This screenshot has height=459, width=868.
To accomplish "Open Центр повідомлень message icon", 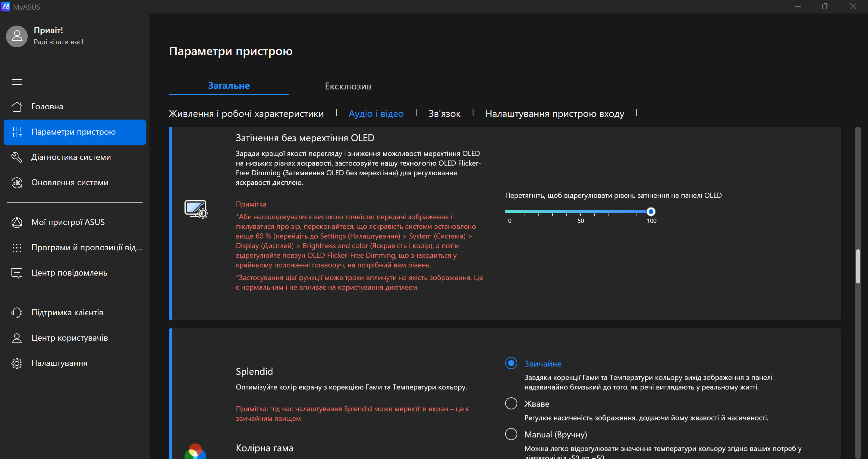I will (17, 273).
